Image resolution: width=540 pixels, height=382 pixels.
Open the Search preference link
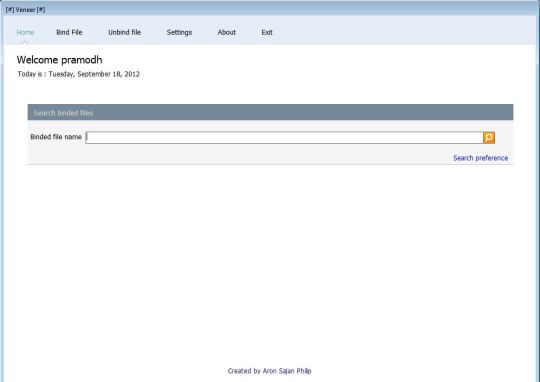(x=480, y=158)
